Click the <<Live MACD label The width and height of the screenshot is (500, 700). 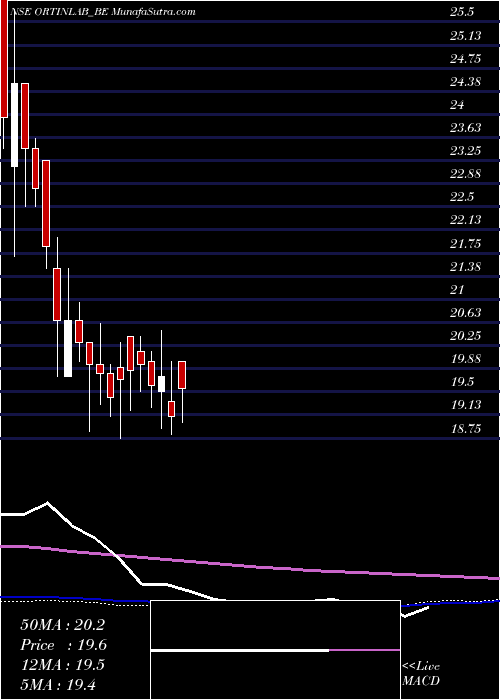(x=421, y=674)
